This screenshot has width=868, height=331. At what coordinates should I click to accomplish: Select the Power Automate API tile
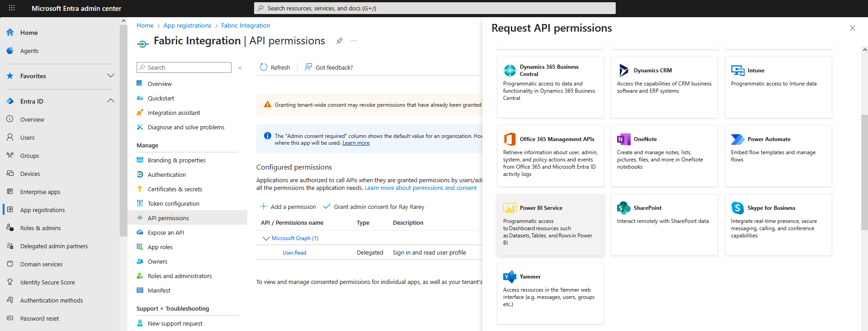click(778, 156)
